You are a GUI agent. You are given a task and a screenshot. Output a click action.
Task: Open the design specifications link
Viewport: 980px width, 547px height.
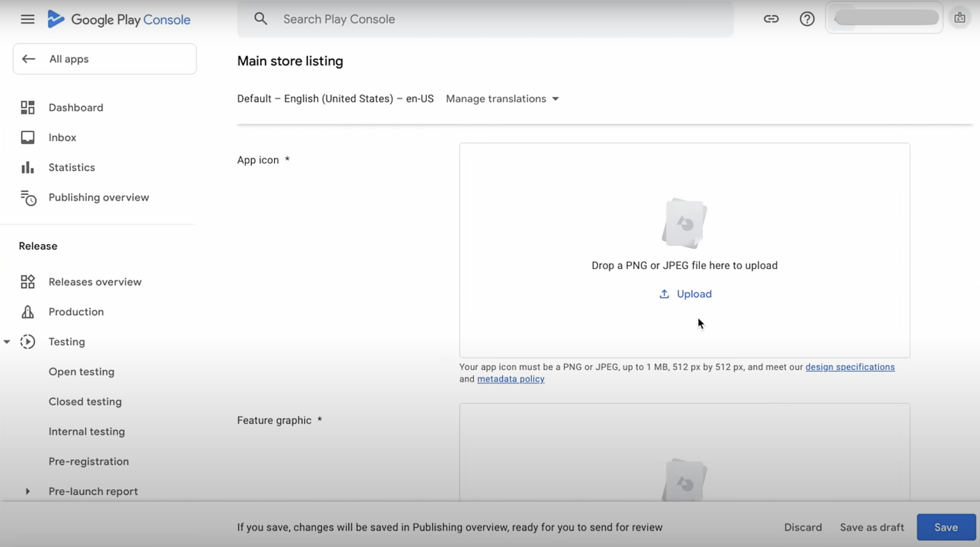850,367
